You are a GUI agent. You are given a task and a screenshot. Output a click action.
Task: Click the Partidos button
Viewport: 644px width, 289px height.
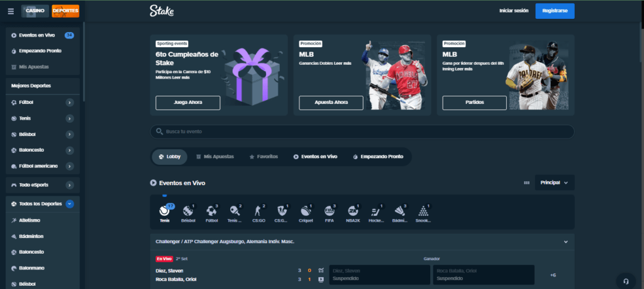(474, 103)
